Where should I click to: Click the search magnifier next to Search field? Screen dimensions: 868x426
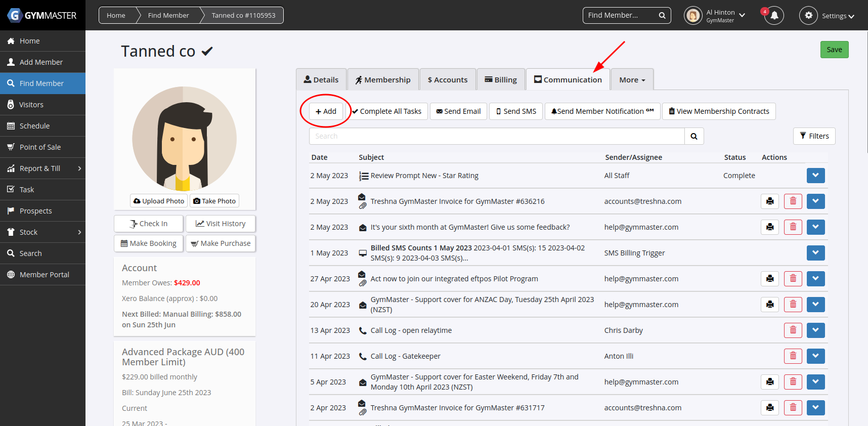(693, 136)
